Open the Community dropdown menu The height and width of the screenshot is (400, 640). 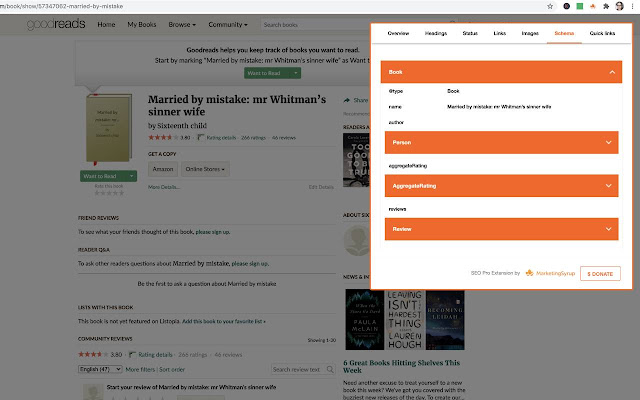tap(228, 24)
